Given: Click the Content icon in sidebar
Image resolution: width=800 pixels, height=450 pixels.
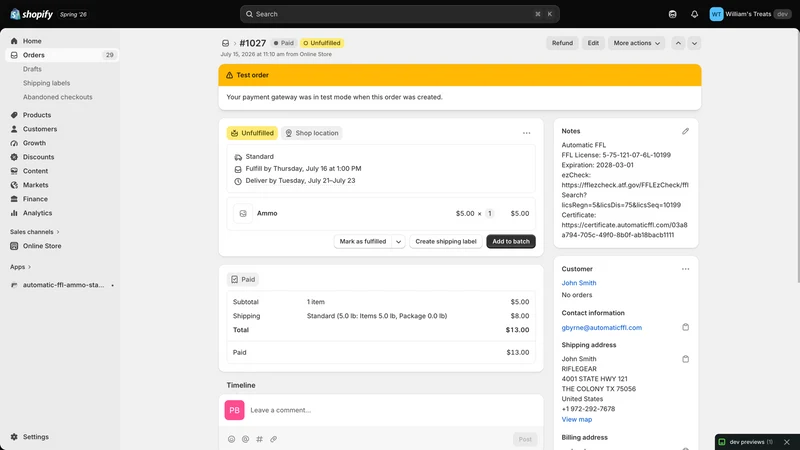Looking at the screenshot, I should 14,171.
